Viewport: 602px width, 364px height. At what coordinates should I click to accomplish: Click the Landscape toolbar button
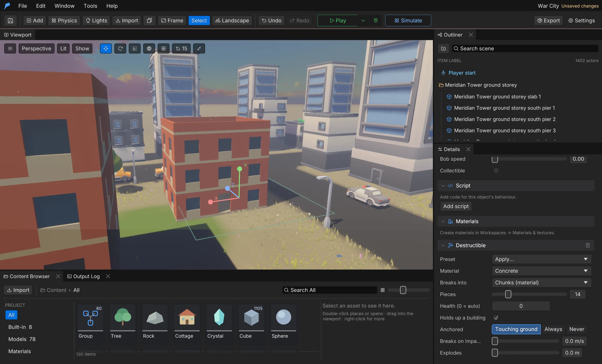(232, 20)
